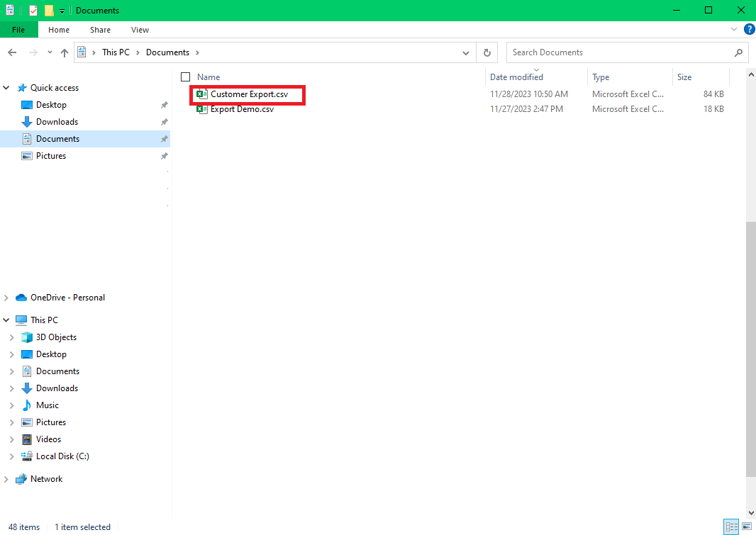The width and height of the screenshot is (756, 535).
Task: Click the Back navigation arrow
Action: [x=12, y=52]
